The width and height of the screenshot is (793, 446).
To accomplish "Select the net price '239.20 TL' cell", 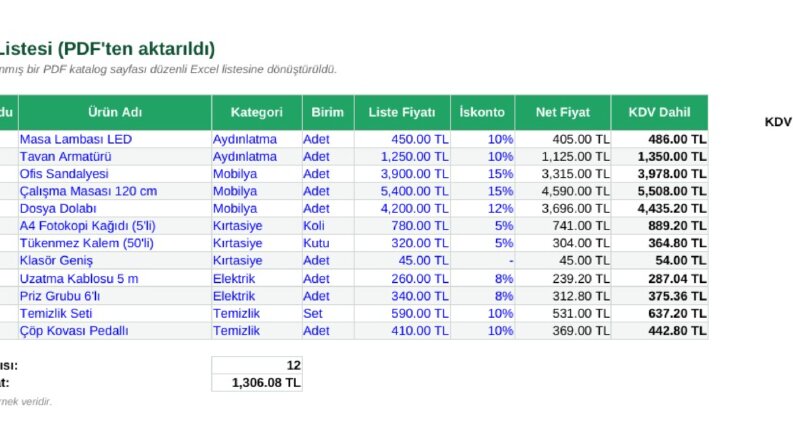I will pos(563,278).
